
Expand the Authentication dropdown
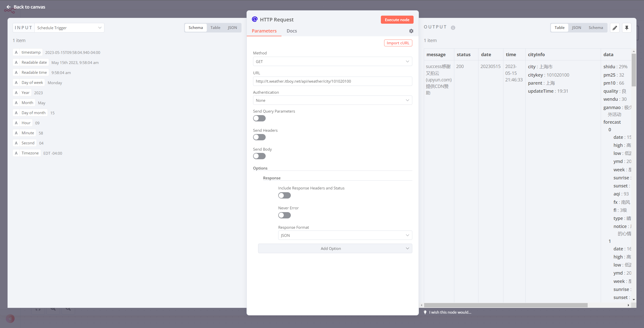pyautogui.click(x=332, y=100)
